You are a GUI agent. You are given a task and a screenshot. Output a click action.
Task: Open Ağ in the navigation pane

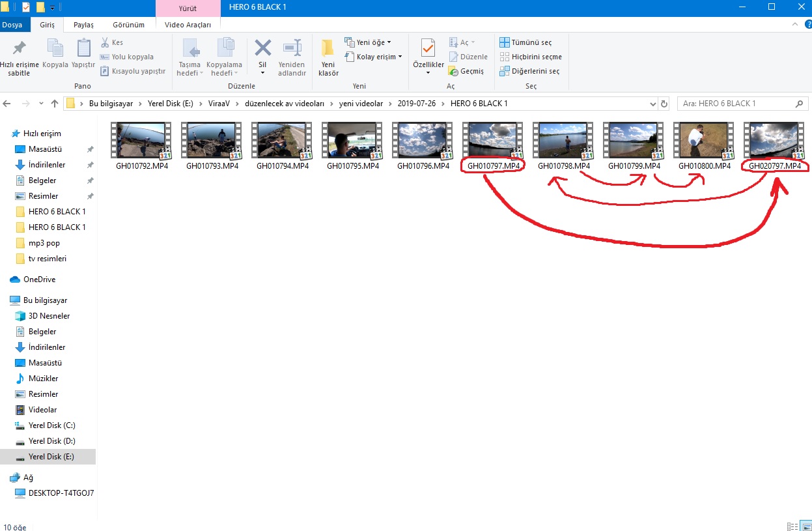pos(28,478)
